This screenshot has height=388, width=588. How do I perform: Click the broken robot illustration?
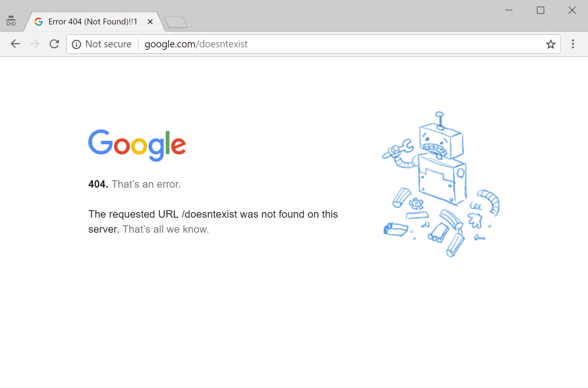439,182
